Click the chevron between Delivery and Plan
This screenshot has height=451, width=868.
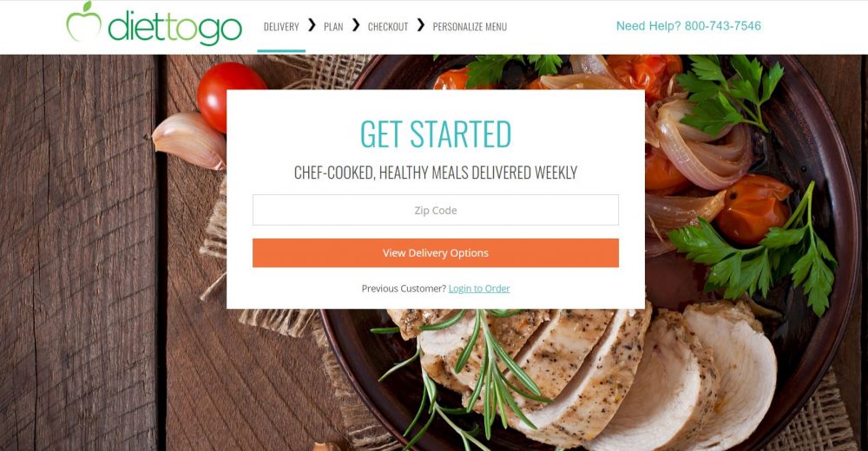pos(312,25)
